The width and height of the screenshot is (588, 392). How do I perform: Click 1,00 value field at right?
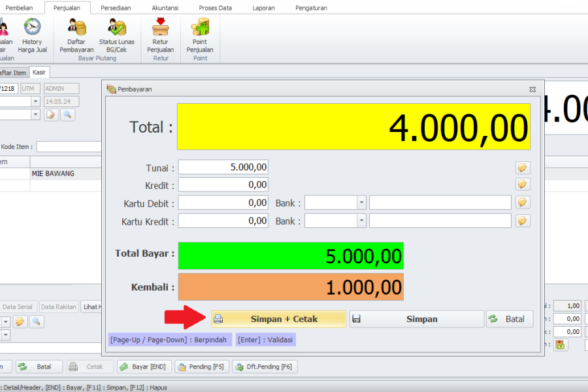567,306
